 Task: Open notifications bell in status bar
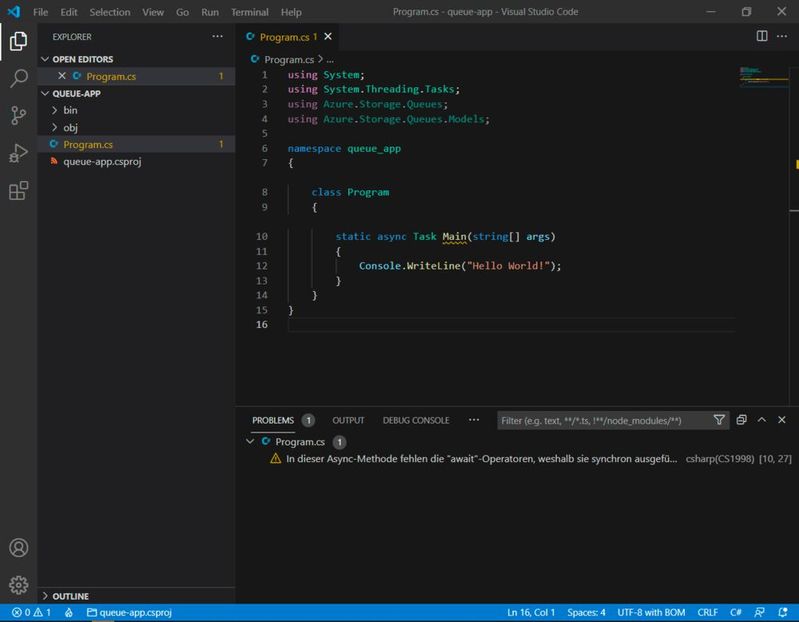783,612
